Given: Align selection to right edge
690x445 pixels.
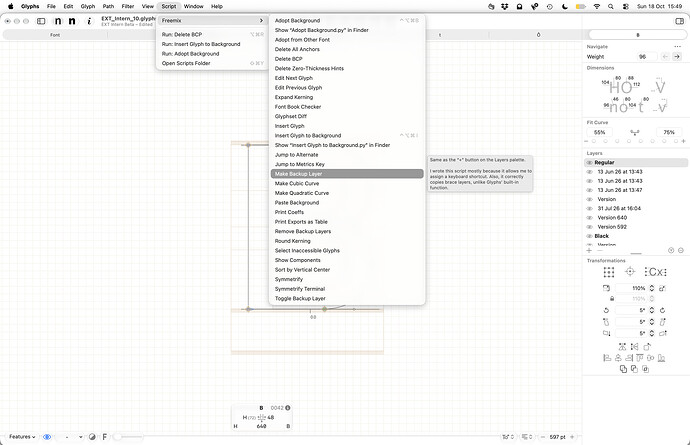Looking at the screenshot, I should coord(629,358).
